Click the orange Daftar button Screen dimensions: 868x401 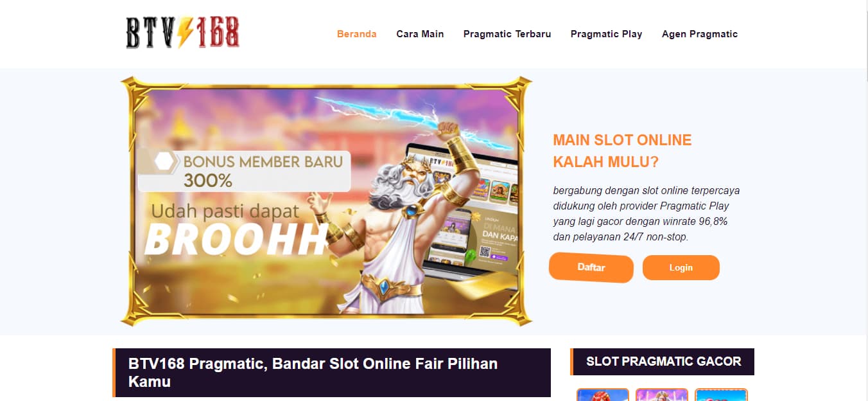pos(591,267)
